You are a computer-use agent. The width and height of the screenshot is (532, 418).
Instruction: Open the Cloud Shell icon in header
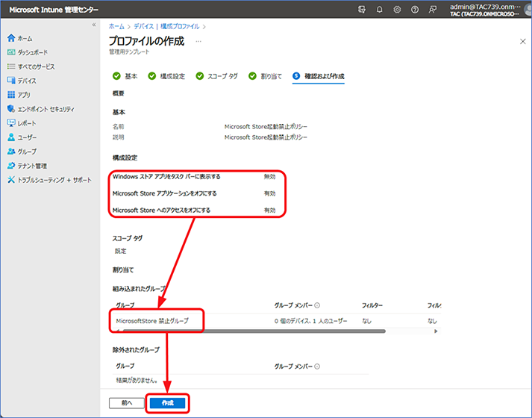click(x=362, y=10)
